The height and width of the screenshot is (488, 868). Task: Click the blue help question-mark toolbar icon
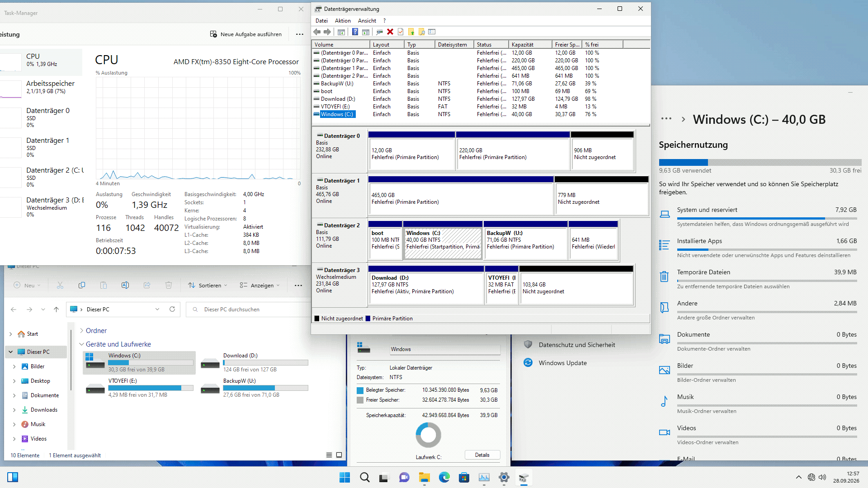point(355,32)
